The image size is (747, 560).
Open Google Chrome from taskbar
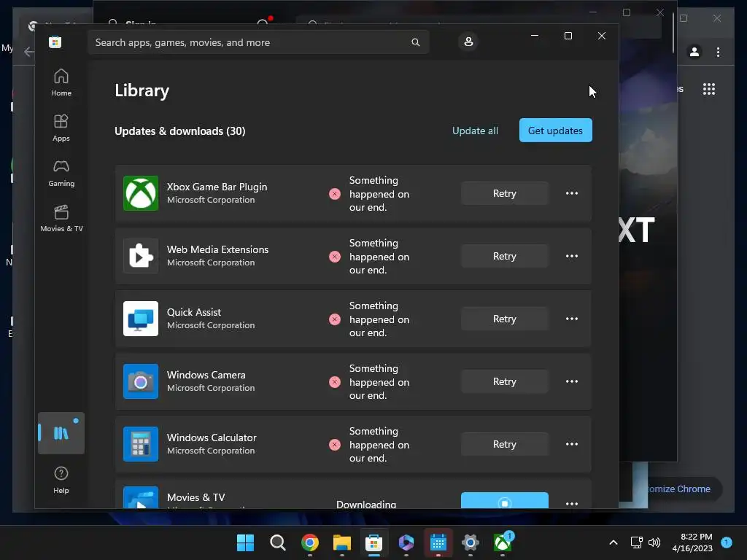click(309, 542)
